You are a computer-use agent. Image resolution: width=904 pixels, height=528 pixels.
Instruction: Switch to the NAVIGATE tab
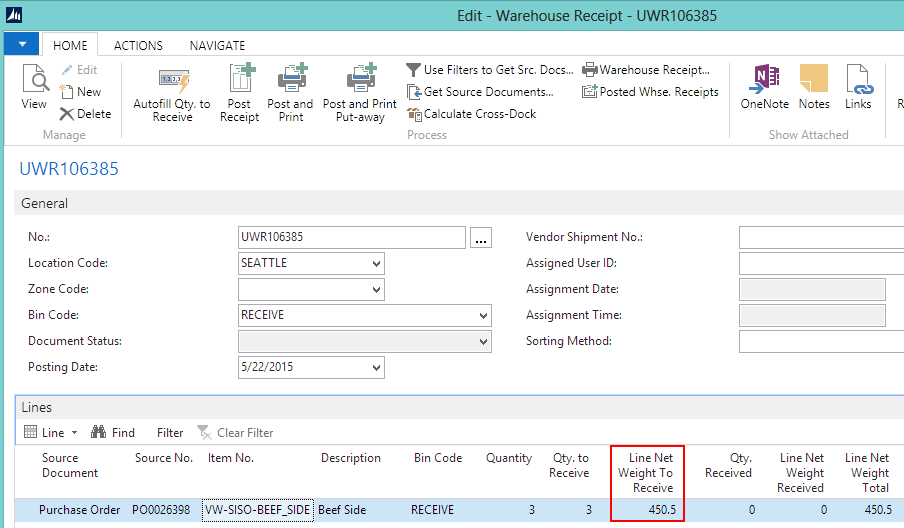click(217, 45)
